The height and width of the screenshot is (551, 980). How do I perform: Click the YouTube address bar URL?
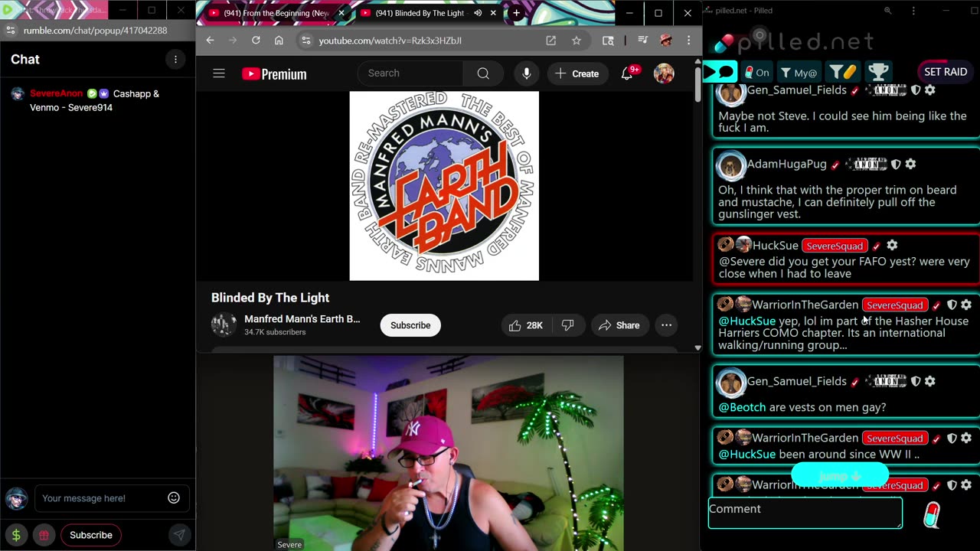pos(390,41)
